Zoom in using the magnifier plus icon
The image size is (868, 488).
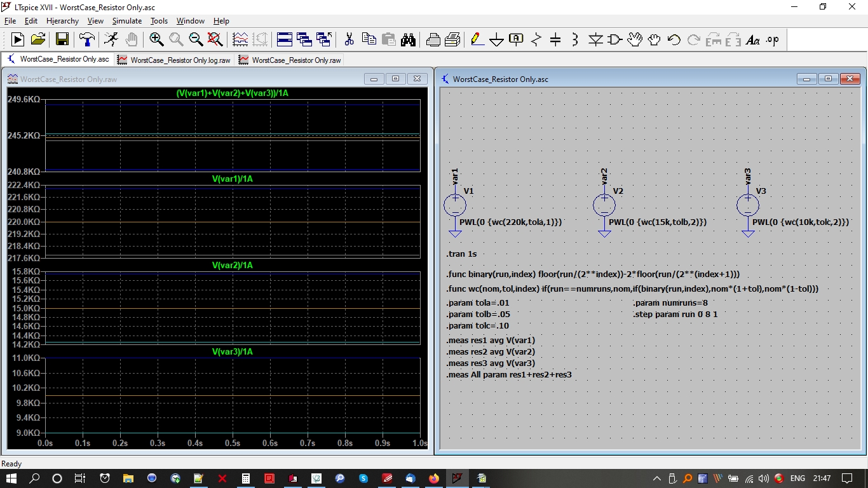pyautogui.click(x=156, y=40)
